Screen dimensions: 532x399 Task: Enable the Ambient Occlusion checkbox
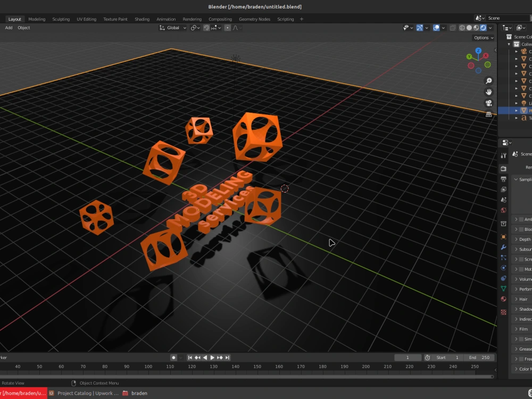point(521,220)
